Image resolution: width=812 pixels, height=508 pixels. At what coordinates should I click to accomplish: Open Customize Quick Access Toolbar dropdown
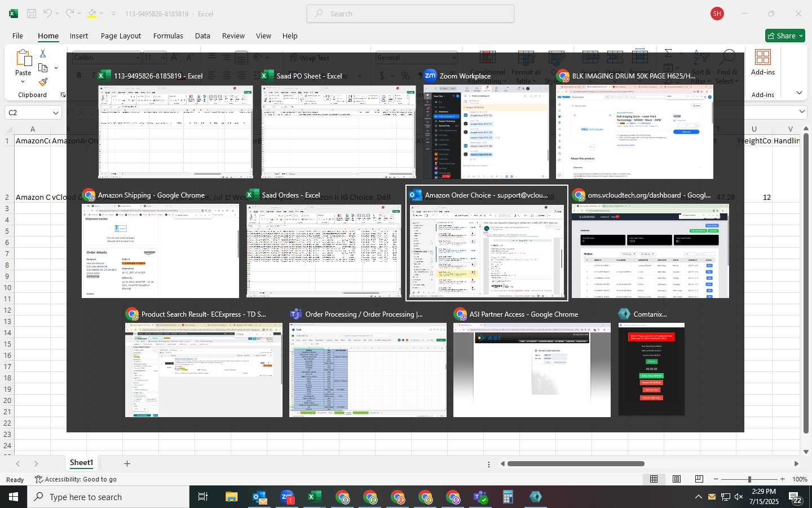[113, 14]
